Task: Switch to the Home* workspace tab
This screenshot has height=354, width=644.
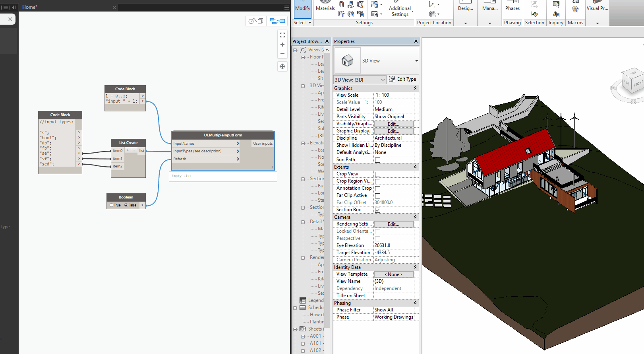Action: click(29, 7)
